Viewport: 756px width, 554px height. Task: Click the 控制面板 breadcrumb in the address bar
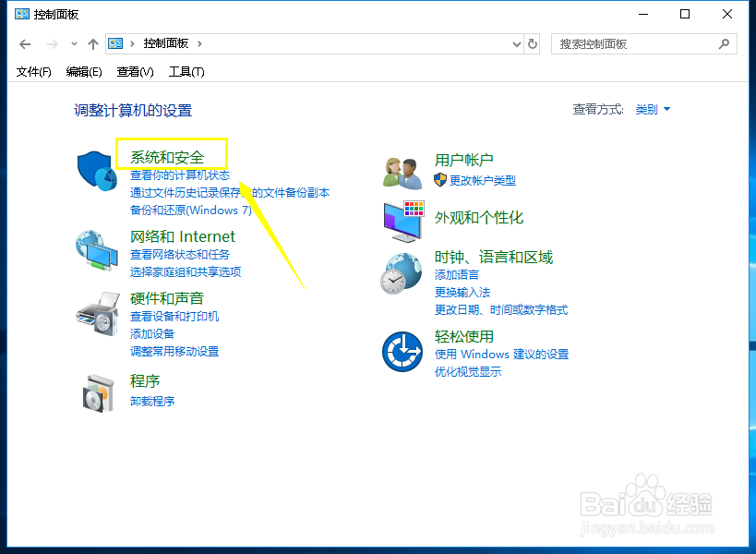point(166,44)
